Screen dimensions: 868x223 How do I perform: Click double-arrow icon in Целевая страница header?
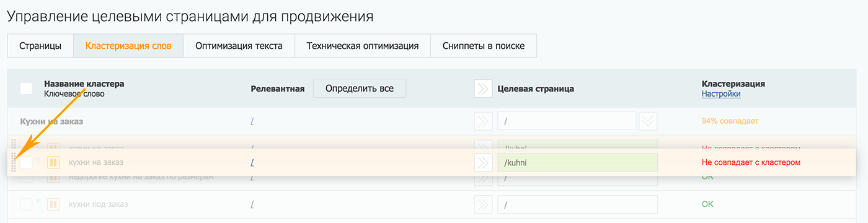point(483,89)
